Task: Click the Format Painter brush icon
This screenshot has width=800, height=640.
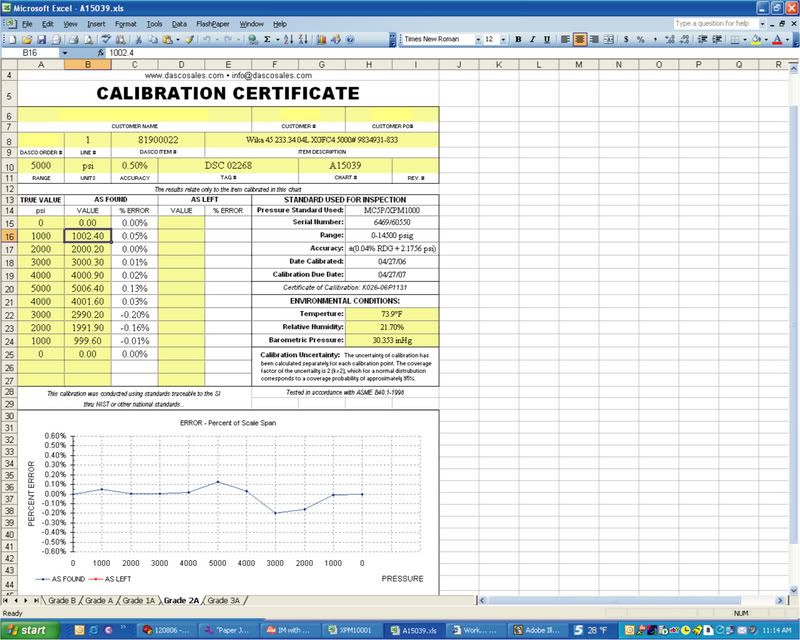Action: [x=190, y=40]
